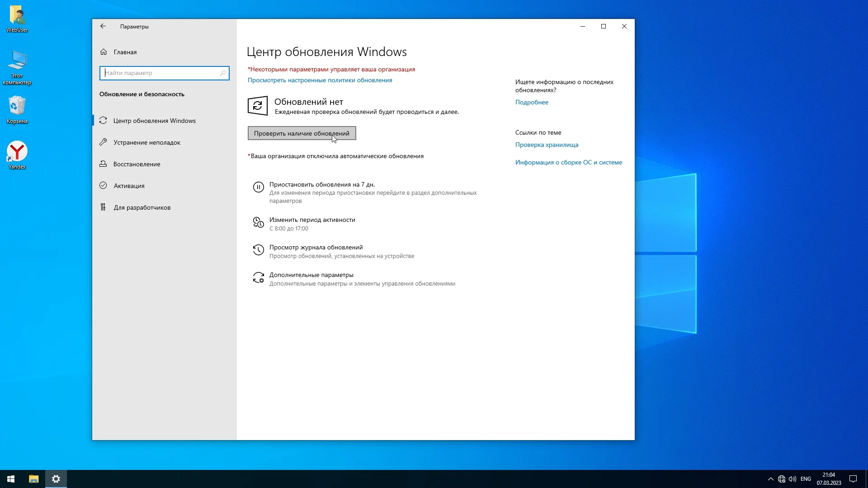Click the Подробнее link
The image size is (868, 488).
[x=532, y=102]
